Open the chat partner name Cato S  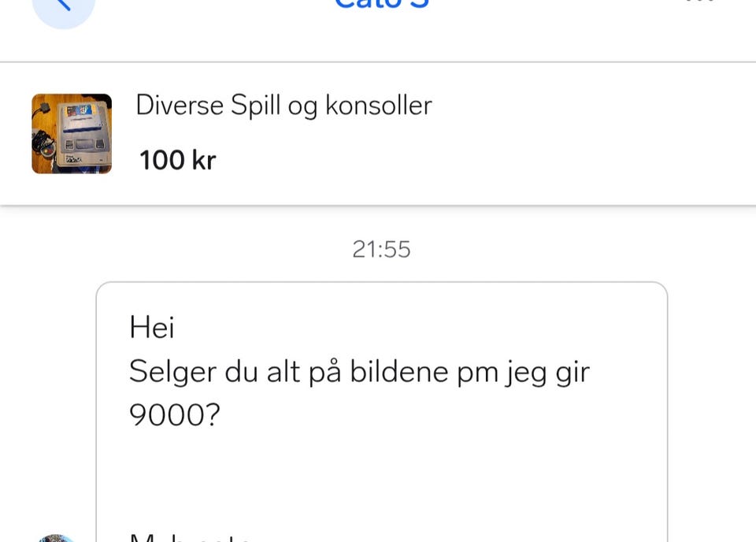(380, 4)
